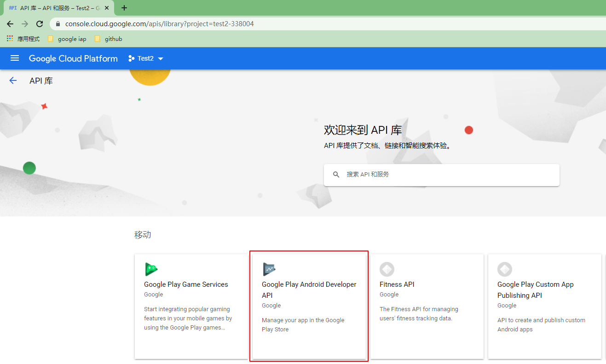Reload the current page
The image size is (606, 364).
pos(40,24)
